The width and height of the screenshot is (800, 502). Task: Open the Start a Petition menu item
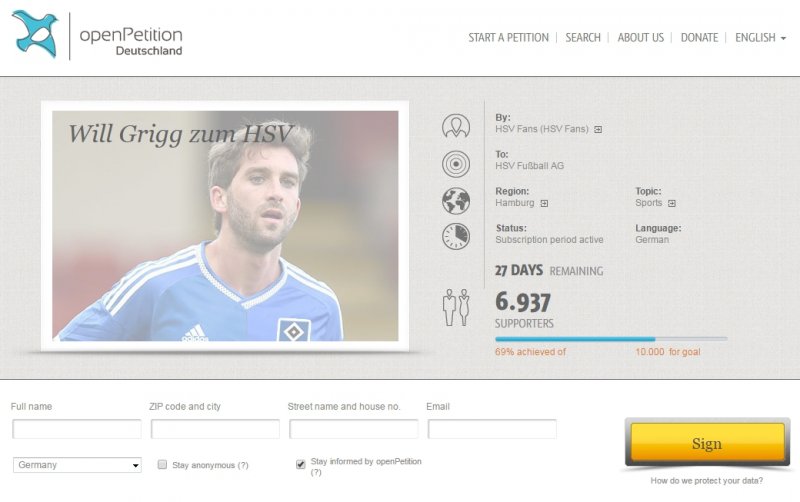tap(509, 38)
